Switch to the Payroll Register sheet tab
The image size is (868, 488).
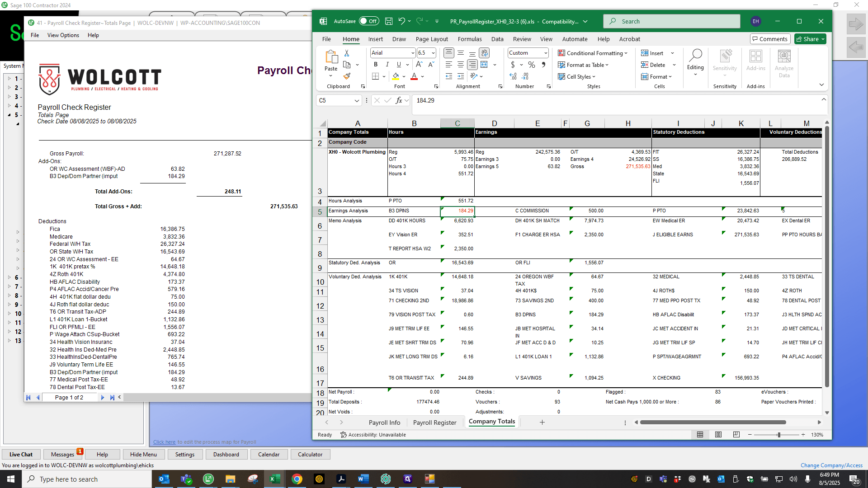pyautogui.click(x=434, y=422)
